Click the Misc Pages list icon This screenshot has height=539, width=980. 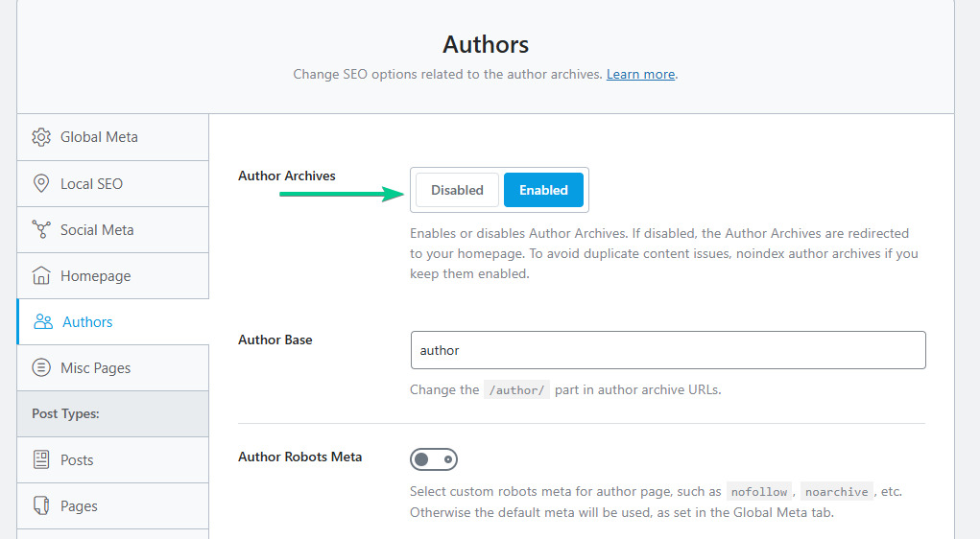[x=41, y=367]
